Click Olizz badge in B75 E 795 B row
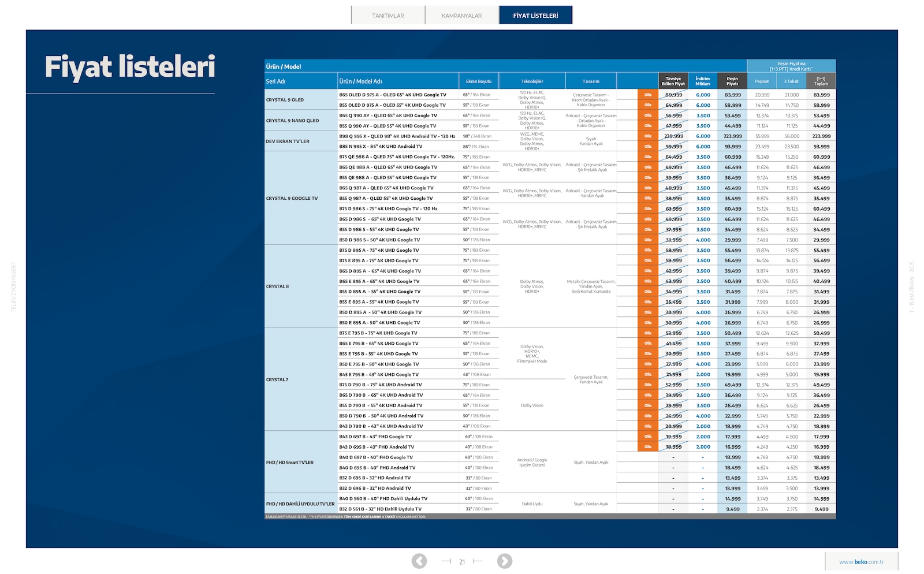The image size is (924, 574). [x=648, y=333]
